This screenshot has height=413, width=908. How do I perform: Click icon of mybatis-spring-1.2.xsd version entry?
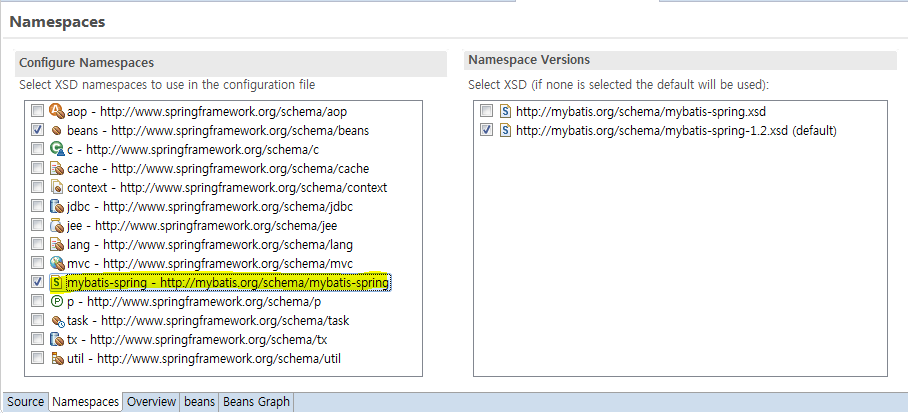pyautogui.click(x=506, y=130)
